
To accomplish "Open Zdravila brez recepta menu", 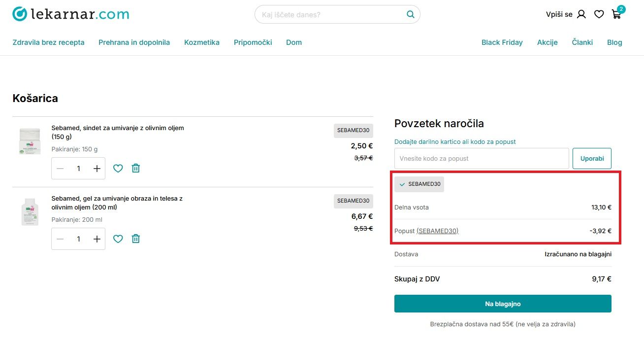I will [x=48, y=42].
